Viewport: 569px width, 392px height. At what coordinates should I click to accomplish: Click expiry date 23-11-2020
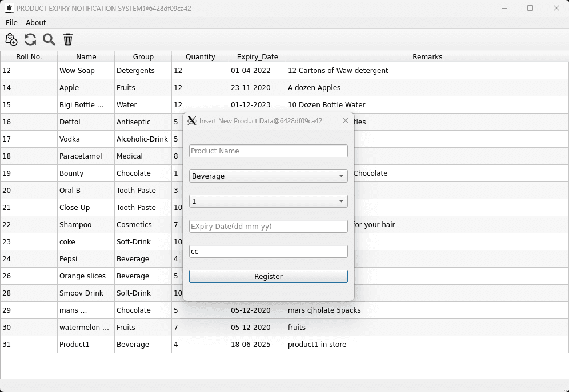tap(257, 88)
